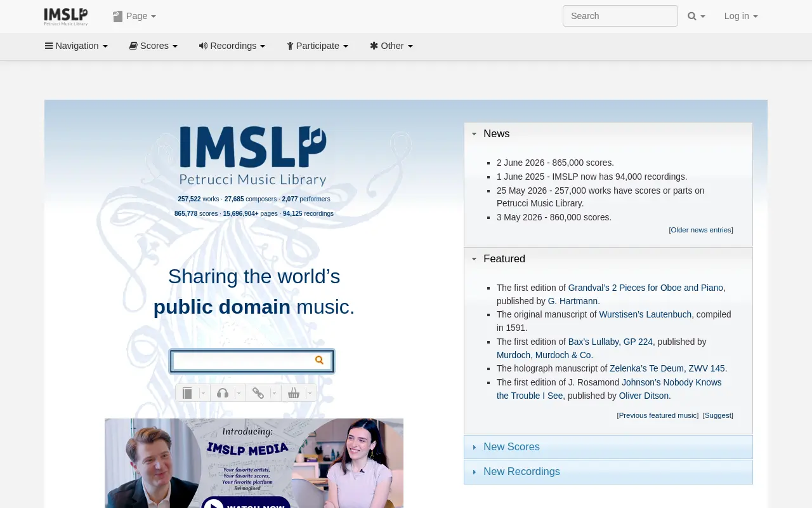
Task: Click the orange magnifier search icon
Action: pos(319,360)
